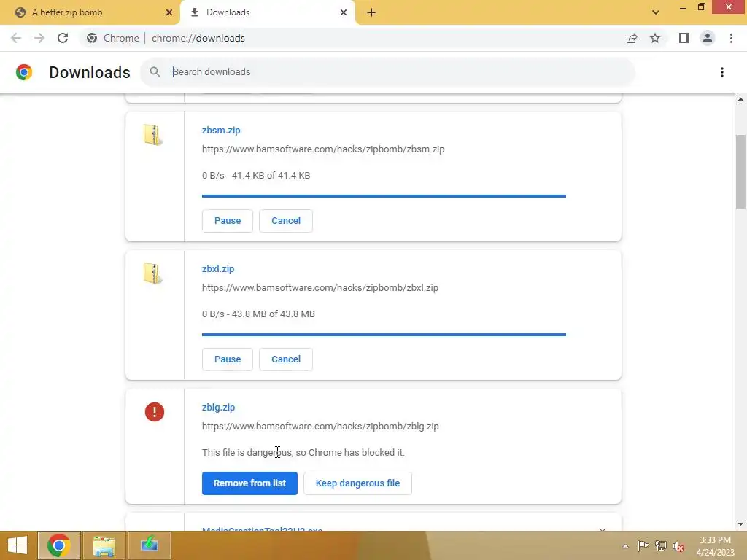747x560 pixels.
Task: Click the zbxl.zip download progress bar
Action: pos(384,334)
